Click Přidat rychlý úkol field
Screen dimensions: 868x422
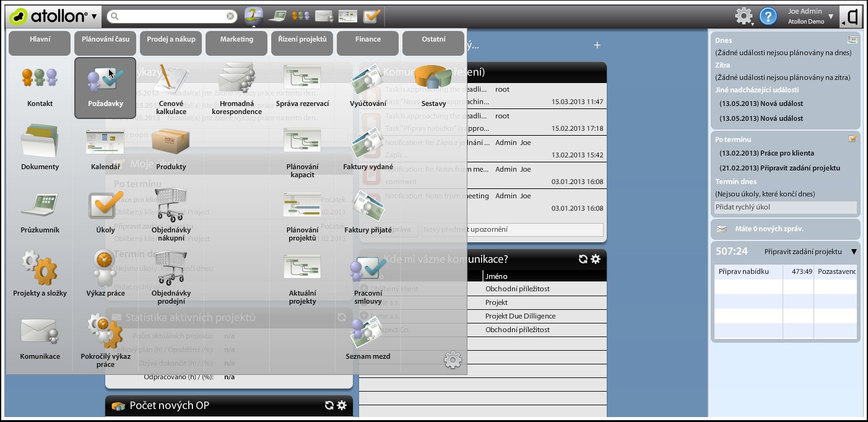coord(785,208)
